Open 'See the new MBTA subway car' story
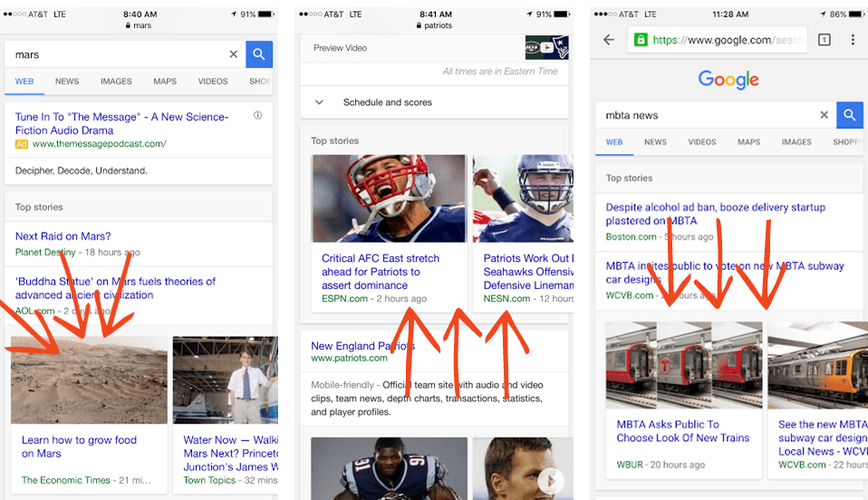Image resolution: width=868 pixels, height=500 pixels. (823, 437)
